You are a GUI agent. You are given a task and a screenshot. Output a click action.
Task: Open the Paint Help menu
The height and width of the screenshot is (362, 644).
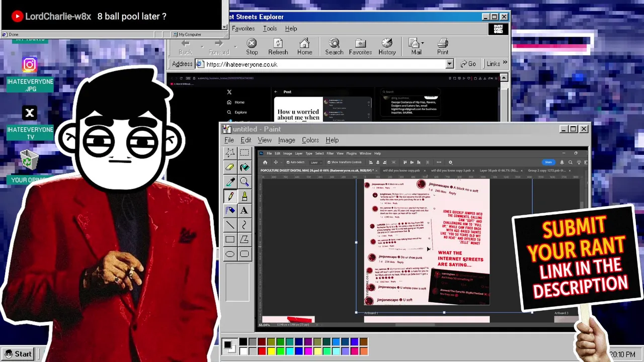[x=332, y=140]
